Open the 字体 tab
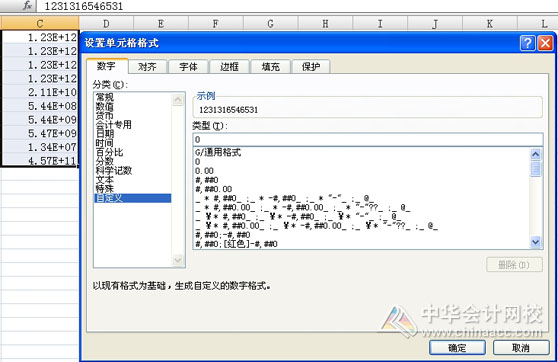 [x=188, y=67]
